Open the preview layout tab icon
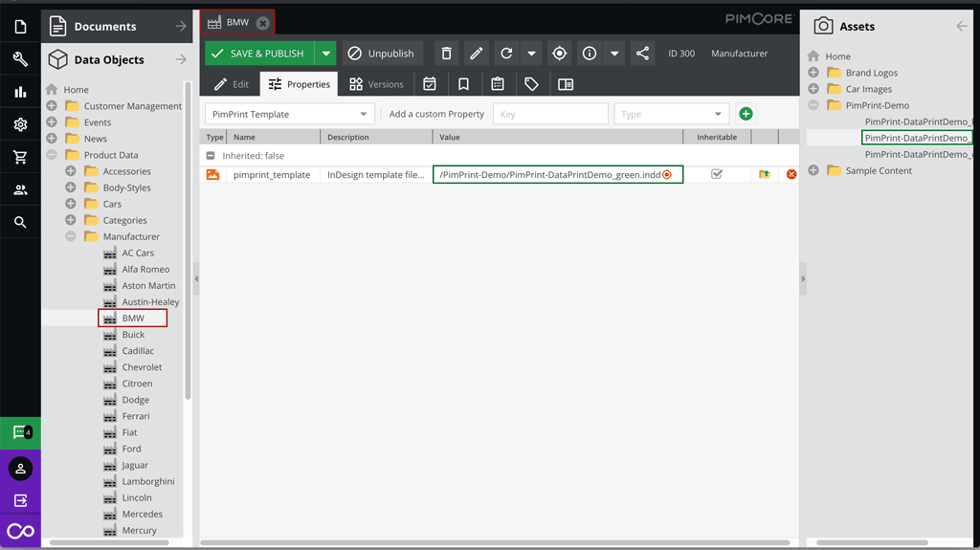This screenshot has height=550, width=980. [566, 84]
